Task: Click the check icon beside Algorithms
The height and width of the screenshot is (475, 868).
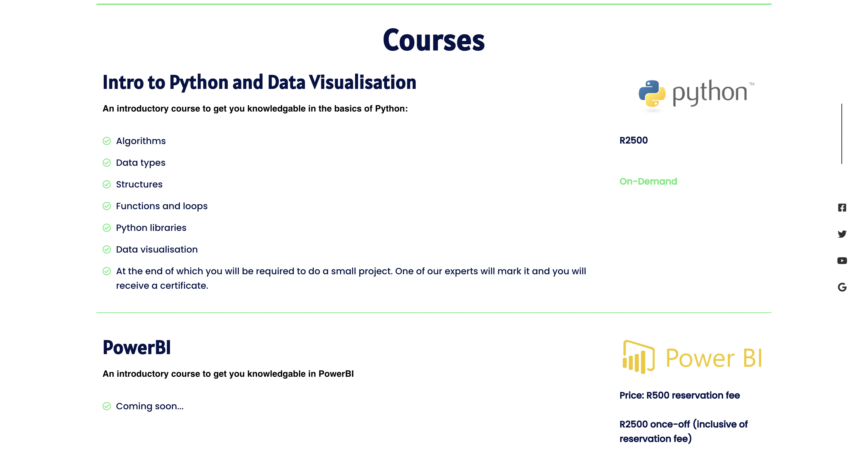Action: pos(106,141)
